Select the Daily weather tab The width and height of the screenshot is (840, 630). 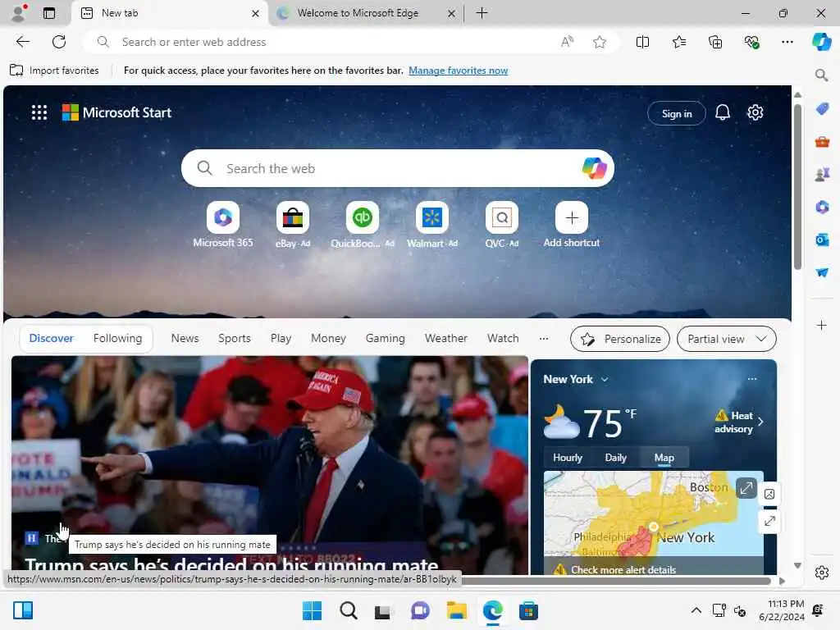click(615, 458)
